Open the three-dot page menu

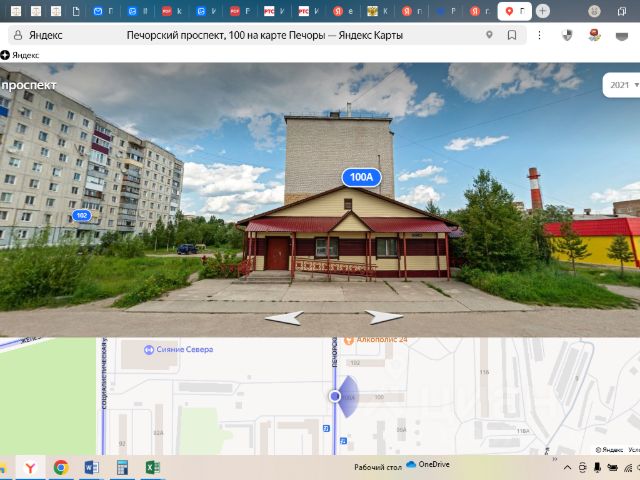coord(539,35)
